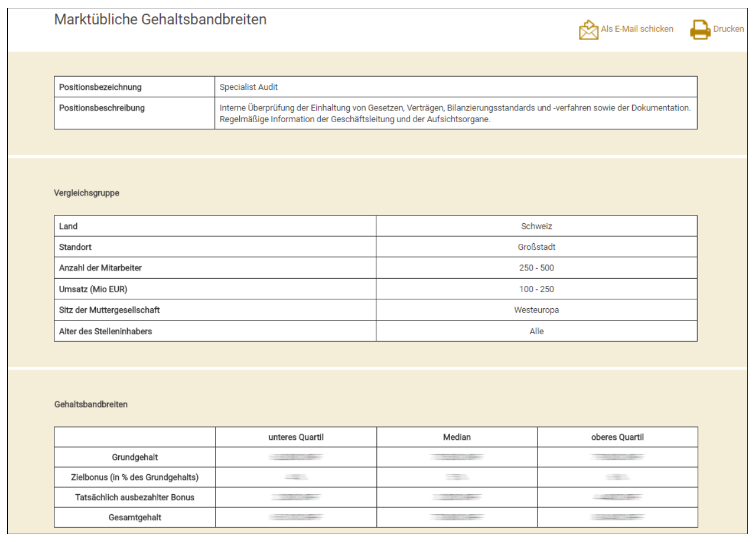Screen dimensions: 756x542
Task: Click the 'Standort' row label
Action: pyautogui.click(x=75, y=247)
